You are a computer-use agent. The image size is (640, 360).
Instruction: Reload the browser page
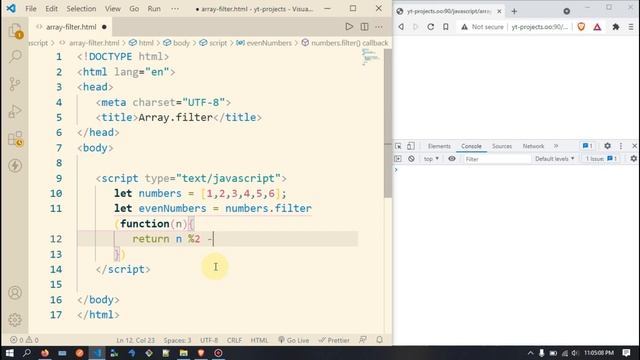431,27
